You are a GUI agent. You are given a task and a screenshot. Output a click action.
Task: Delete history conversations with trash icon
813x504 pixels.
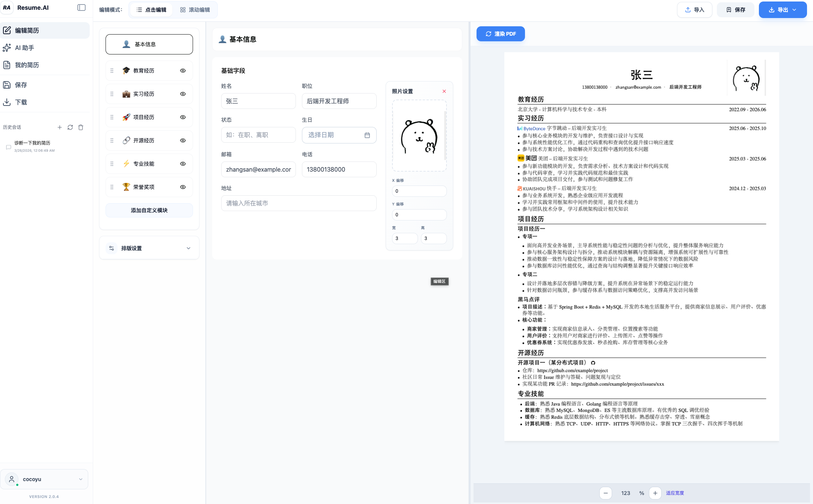(x=81, y=127)
